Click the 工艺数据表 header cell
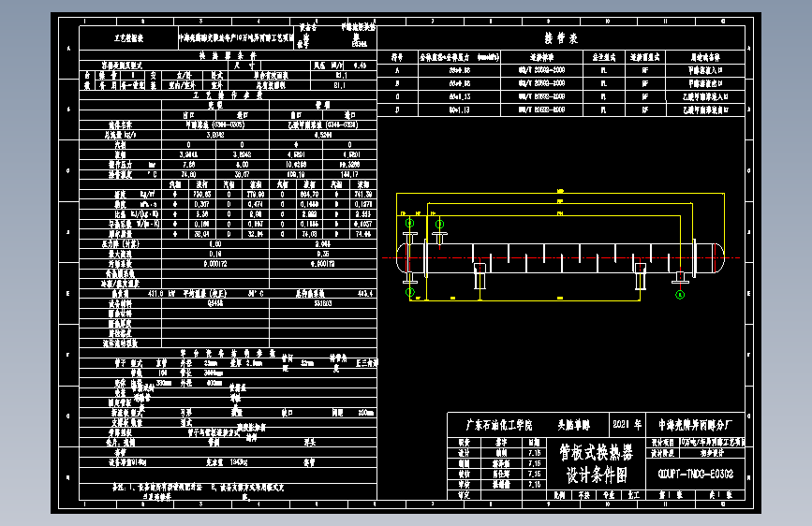812x526 pixels. (x=128, y=38)
